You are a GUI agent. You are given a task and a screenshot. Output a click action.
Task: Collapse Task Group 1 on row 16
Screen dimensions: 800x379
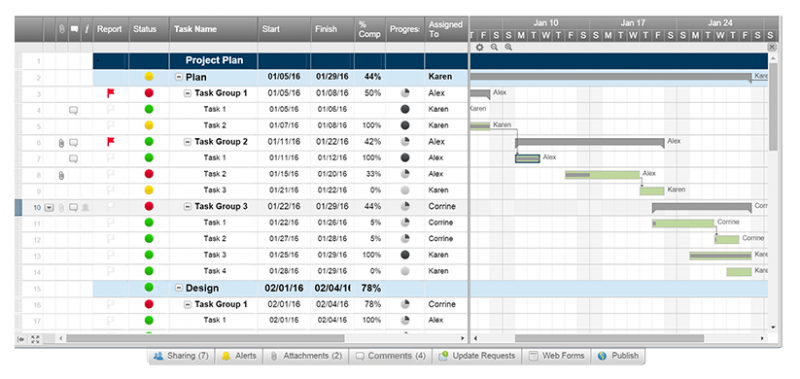pyautogui.click(x=187, y=305)
